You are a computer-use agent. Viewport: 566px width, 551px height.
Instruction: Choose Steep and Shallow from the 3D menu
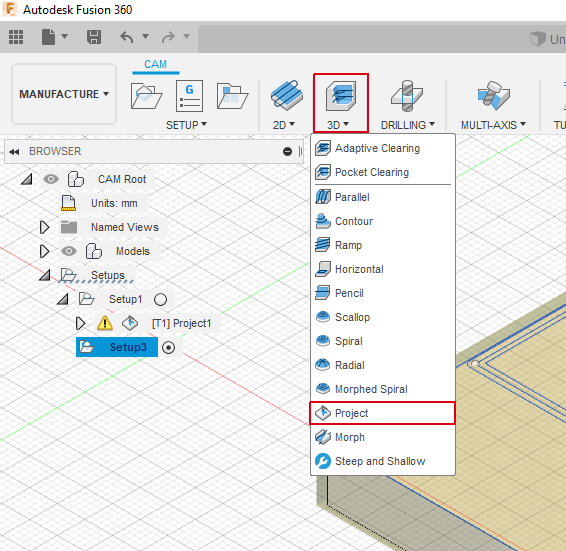click(x=383, y=461)
